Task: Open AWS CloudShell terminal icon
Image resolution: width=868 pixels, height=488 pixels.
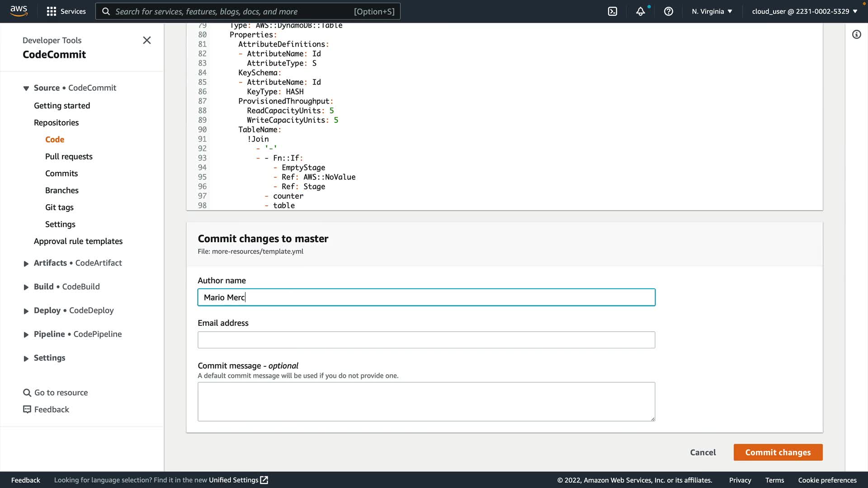Action: pos(613,11)
